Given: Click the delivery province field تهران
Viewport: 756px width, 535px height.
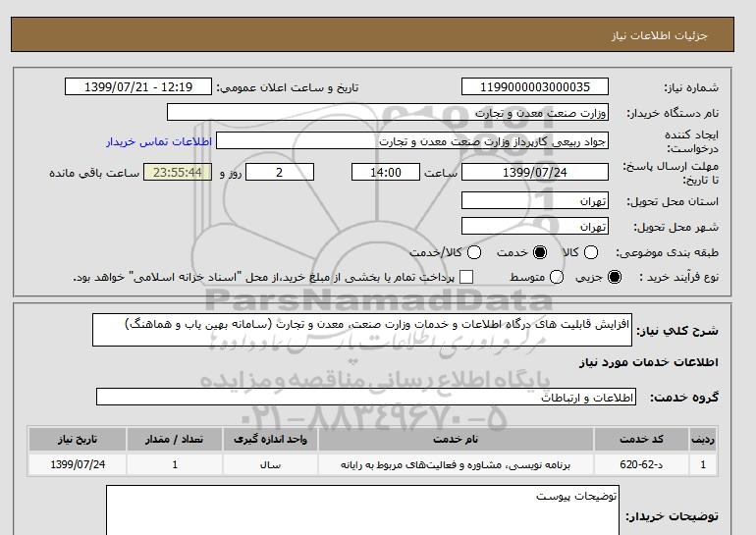Looking at the screenshot, I should click(x=535, y=200).
